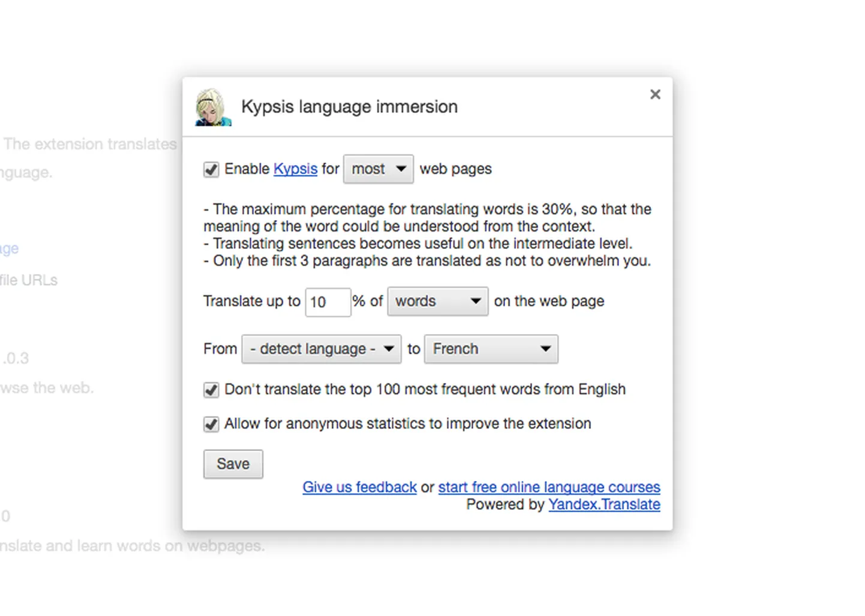The width and height of the screenshot is (865, 616).
Task: Click the 'Kypsis language immersion' title text
Action: click(349, 107)
